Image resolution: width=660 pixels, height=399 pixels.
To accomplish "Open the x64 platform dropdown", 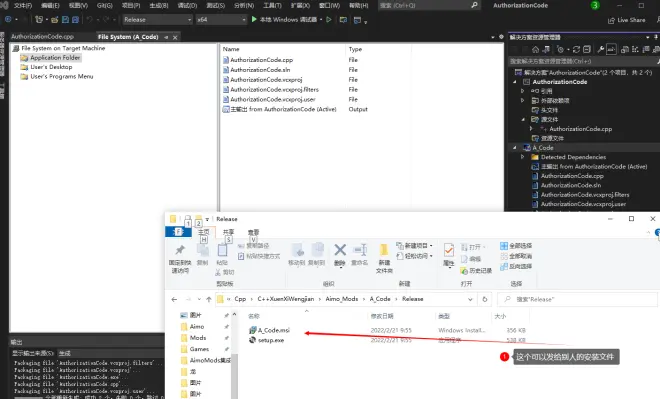I will pyautogui.click(x=221, y=20).
